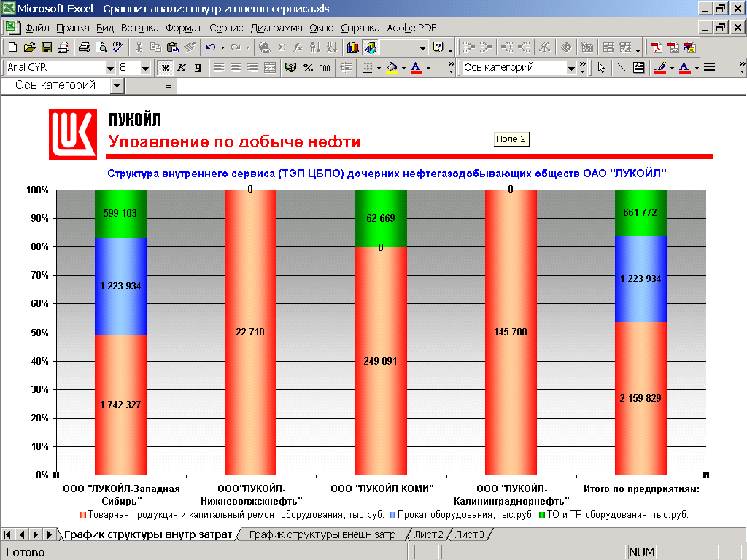
Task: Toggle Italic formatting (К)
Action: tap(182, 68)
